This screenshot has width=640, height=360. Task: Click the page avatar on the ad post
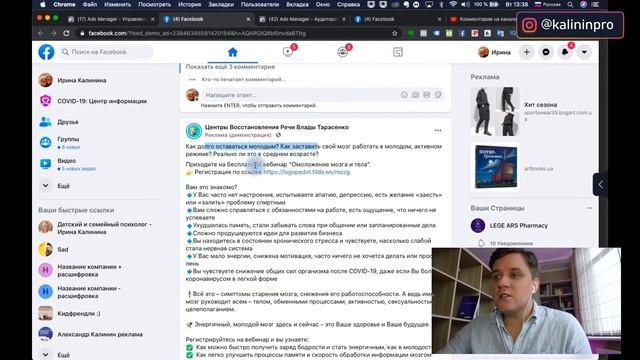[194, 131]
